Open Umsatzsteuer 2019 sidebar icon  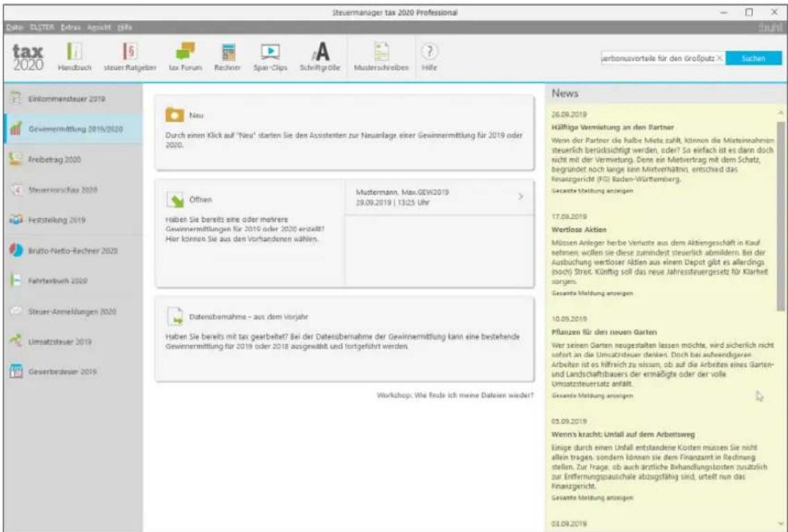pyautogui.click(x=16, y=342)
